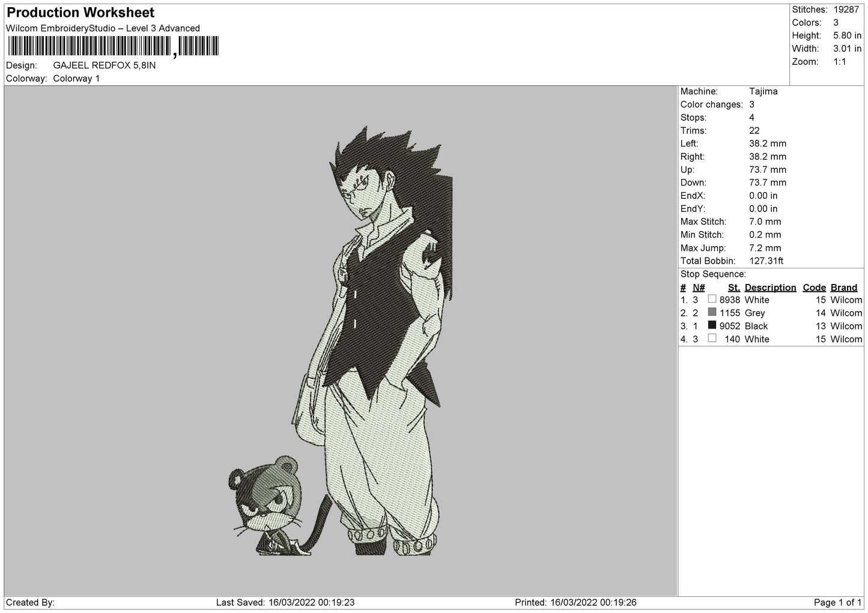Screen dimensions: 868x613
Task: Select the 'Production Worksheet' title
Action: 80,13
